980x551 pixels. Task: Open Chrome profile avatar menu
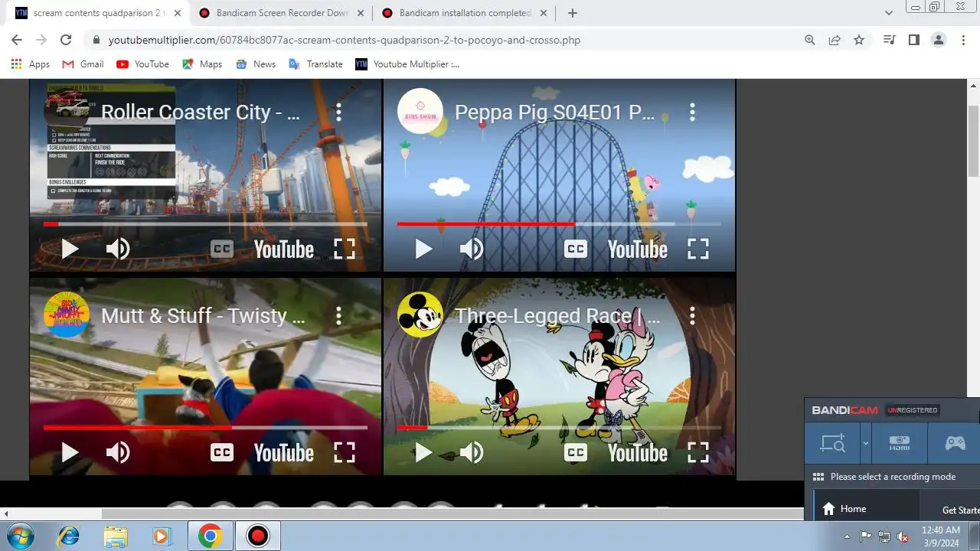coord(938,40)
